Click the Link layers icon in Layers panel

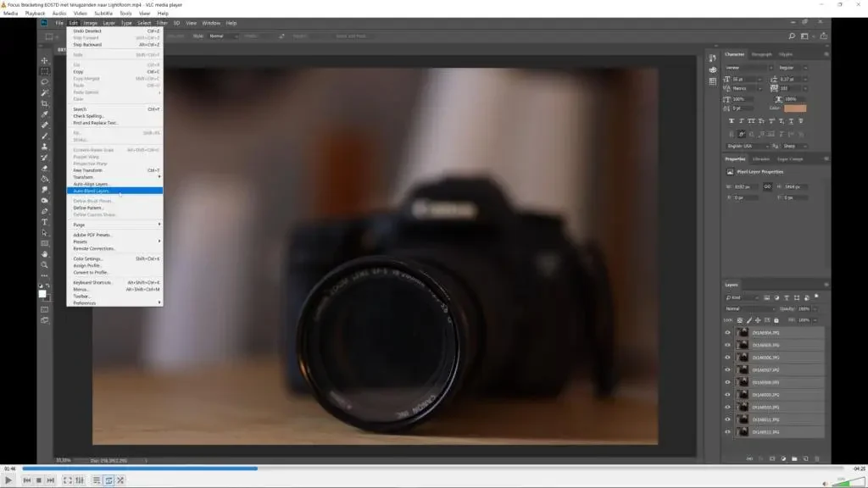pos(749,458)
